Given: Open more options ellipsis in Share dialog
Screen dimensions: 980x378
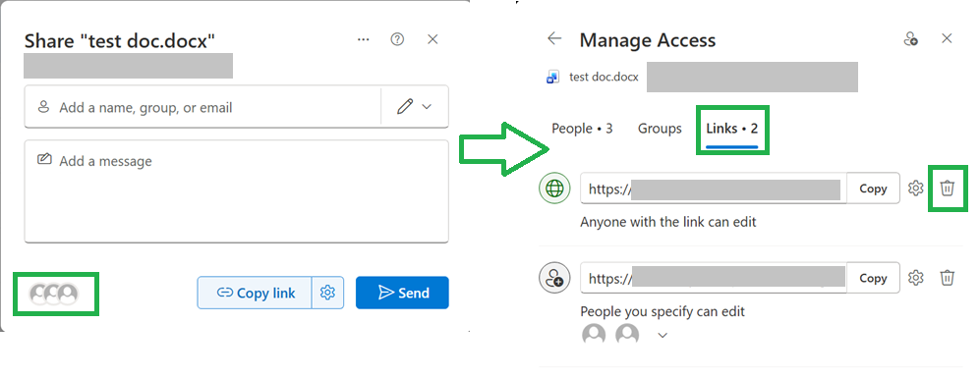Looking at the screenshot, I should 363,39.
